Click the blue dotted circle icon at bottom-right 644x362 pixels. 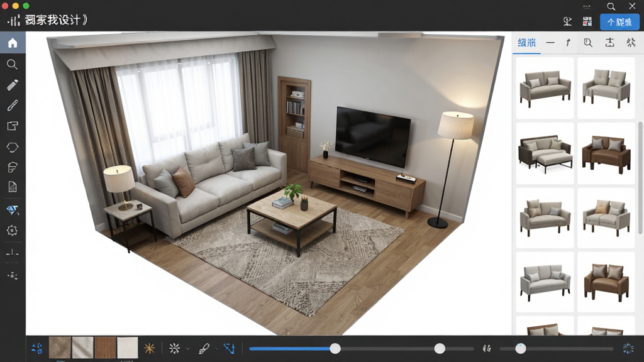click(628, 348)
